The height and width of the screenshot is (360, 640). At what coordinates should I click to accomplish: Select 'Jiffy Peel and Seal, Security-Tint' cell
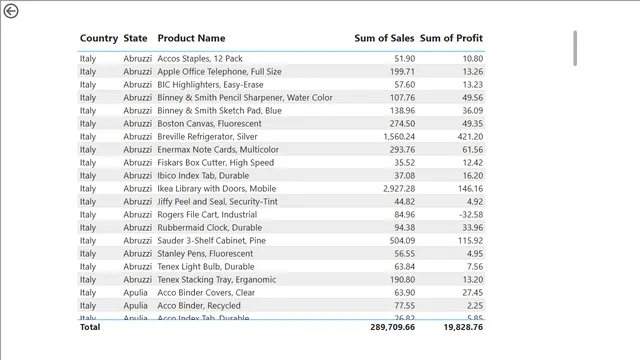[218, 202]
